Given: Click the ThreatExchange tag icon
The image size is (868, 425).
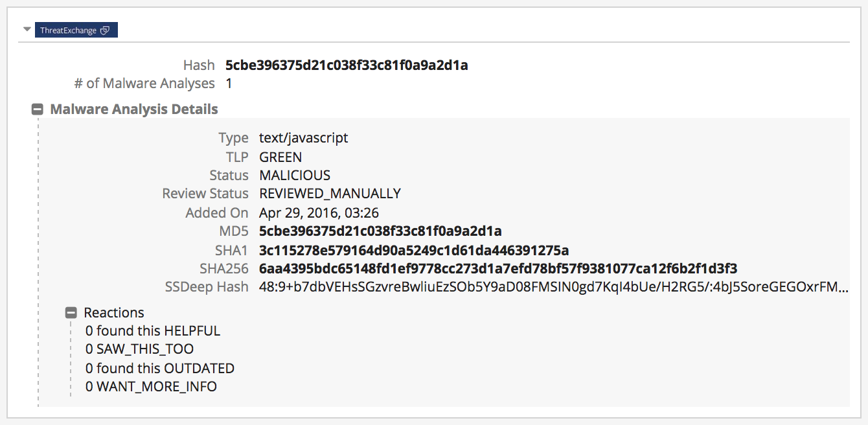Looking at the screenshot, I should [105, 30].
